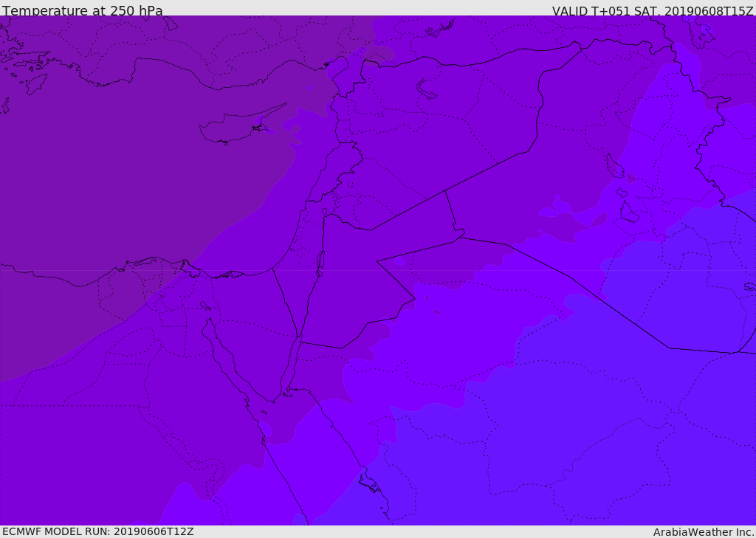Click the 'Temperature at 250 hPa' title text
The height and width of the screenshot is (538, 756).
tap(83, 10)
